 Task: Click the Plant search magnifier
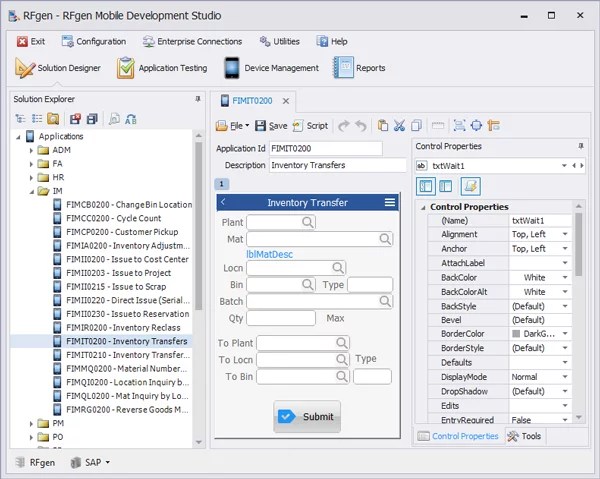click(307, 222)
